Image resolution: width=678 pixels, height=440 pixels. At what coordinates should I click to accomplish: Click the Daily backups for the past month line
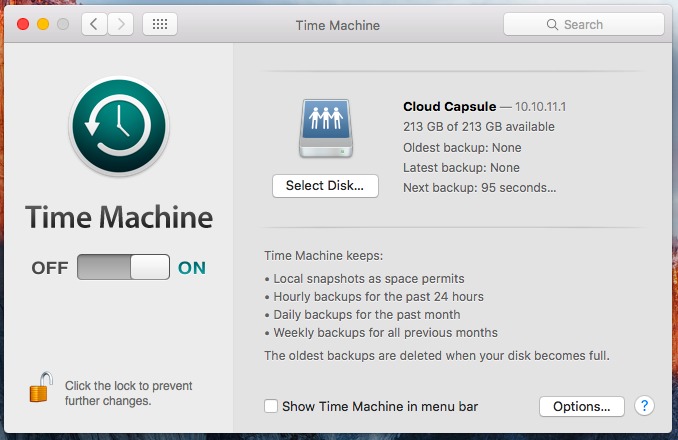click(362, 315)
